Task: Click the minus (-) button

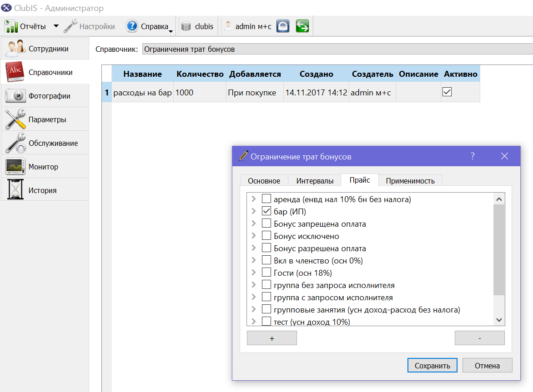Action: pyautogui.click(x=480, y=338)
